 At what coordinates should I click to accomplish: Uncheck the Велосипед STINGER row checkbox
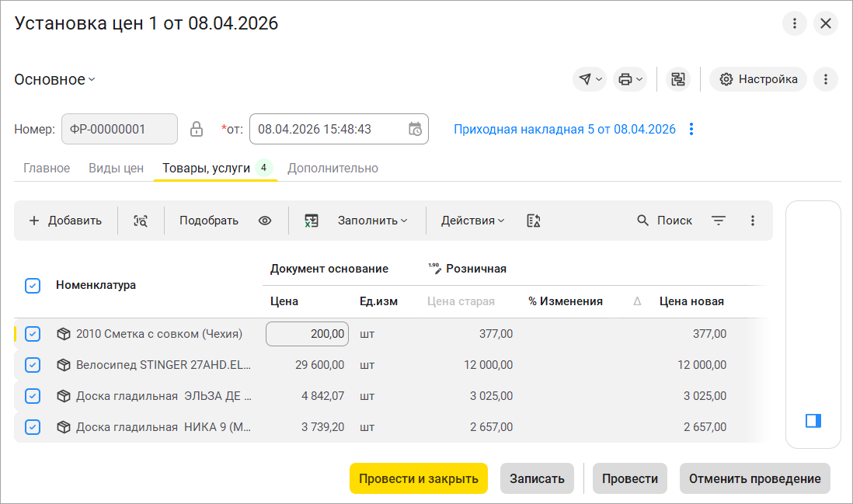tap(33, 365)
